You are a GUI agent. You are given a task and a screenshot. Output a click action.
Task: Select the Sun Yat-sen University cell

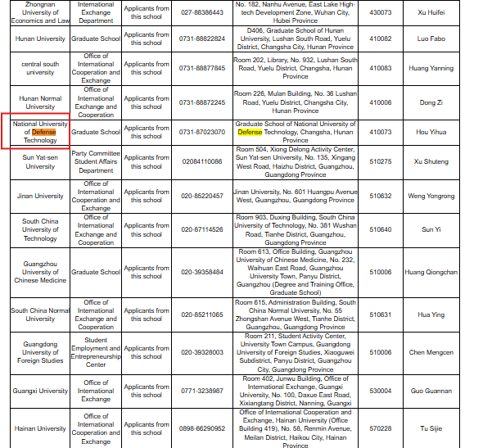tap(40, 162)
